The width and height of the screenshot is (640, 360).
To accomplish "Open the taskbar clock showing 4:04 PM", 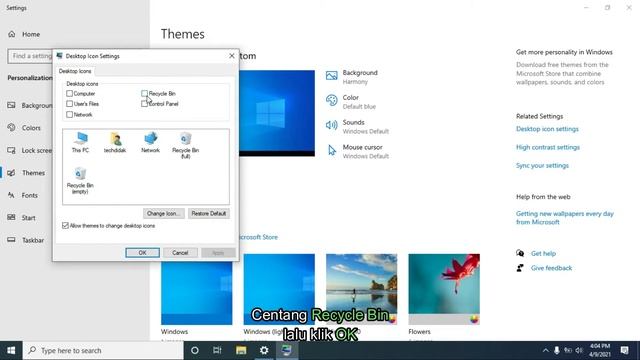I will [x=600, y=350].
